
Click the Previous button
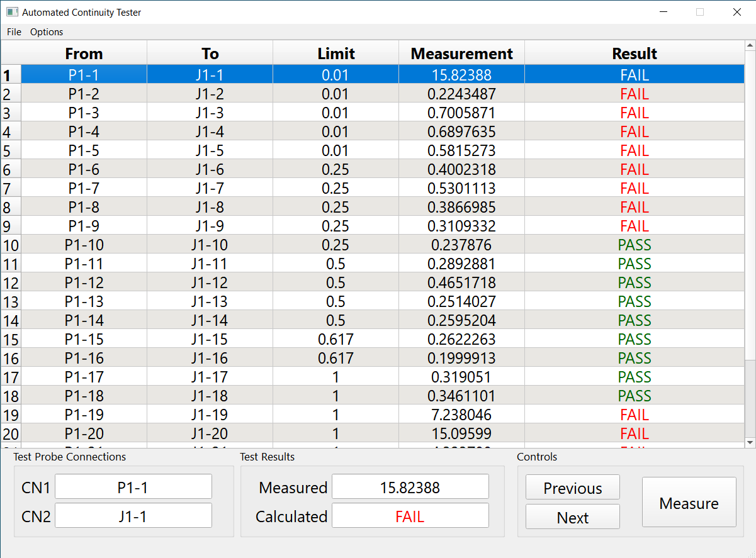pyautogui.click(x=572, y=488)
